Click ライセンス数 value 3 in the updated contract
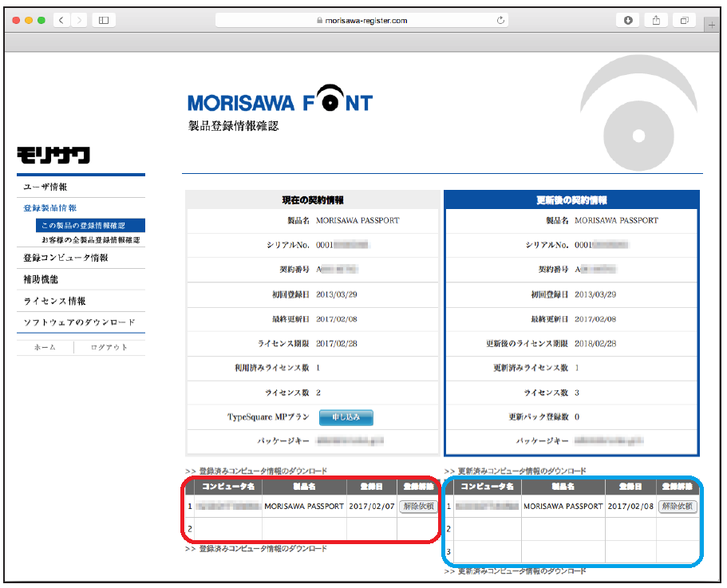 [577, 393]
